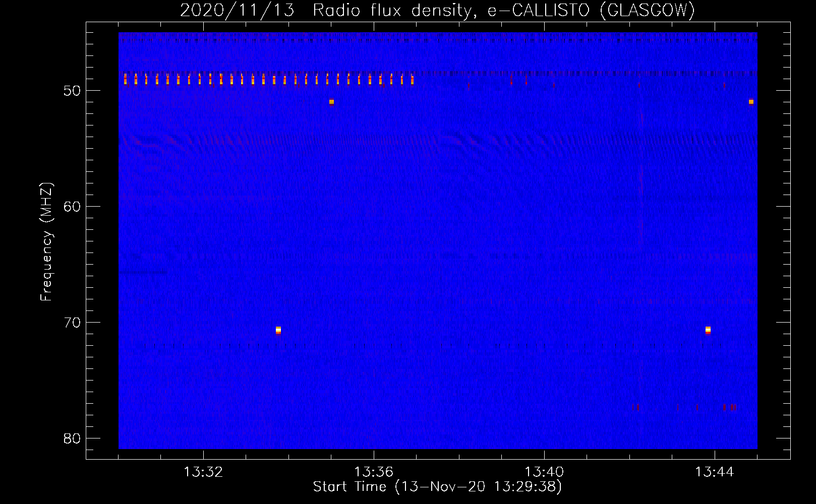Image resolution: width=816 pixels, height=504 pixels.
Task: Click the 'Frequency (MHZ)' axis label
Action: 46,242
